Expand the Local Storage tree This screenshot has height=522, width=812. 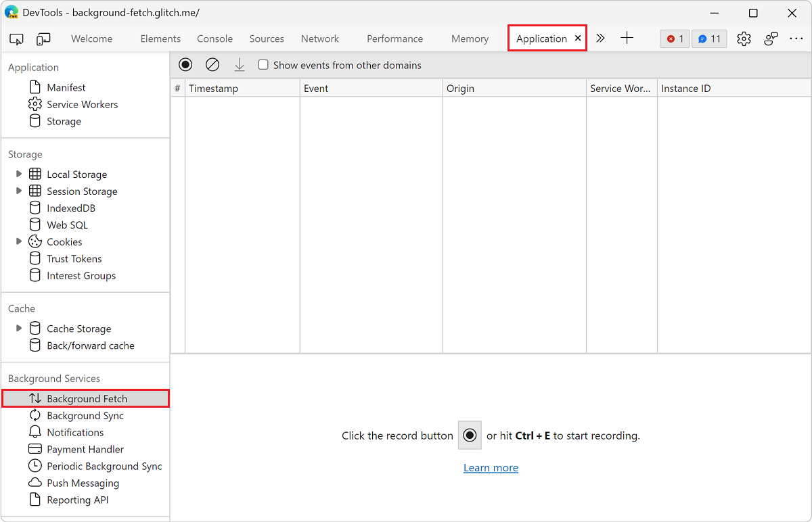pos(18,174)
